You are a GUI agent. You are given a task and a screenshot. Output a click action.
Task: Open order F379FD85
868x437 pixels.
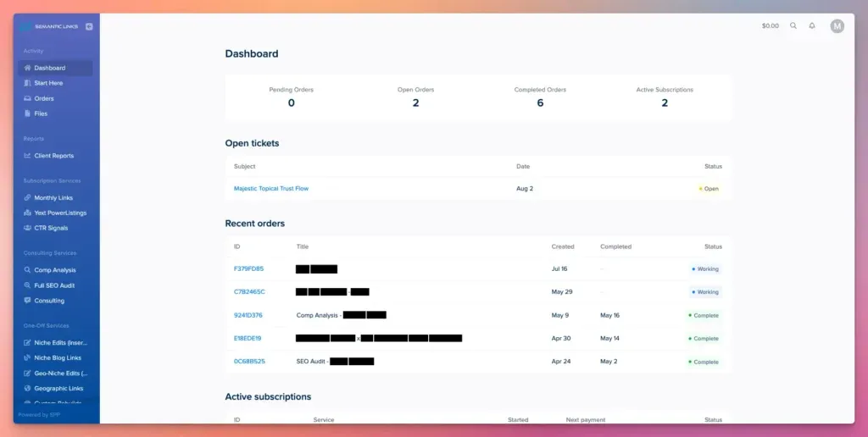tap(248, 268)
